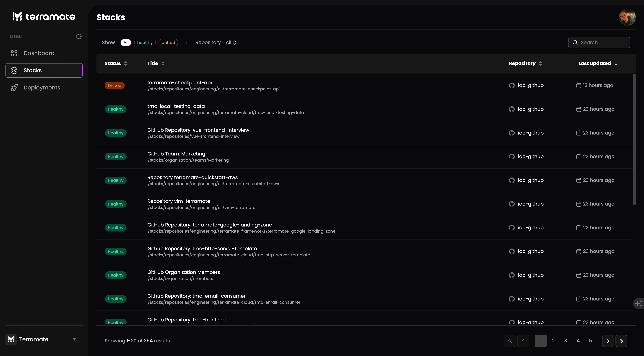The width and height of the screenshot is (644, 356).
Task: Go to the next page arrow
Action: 608,341
